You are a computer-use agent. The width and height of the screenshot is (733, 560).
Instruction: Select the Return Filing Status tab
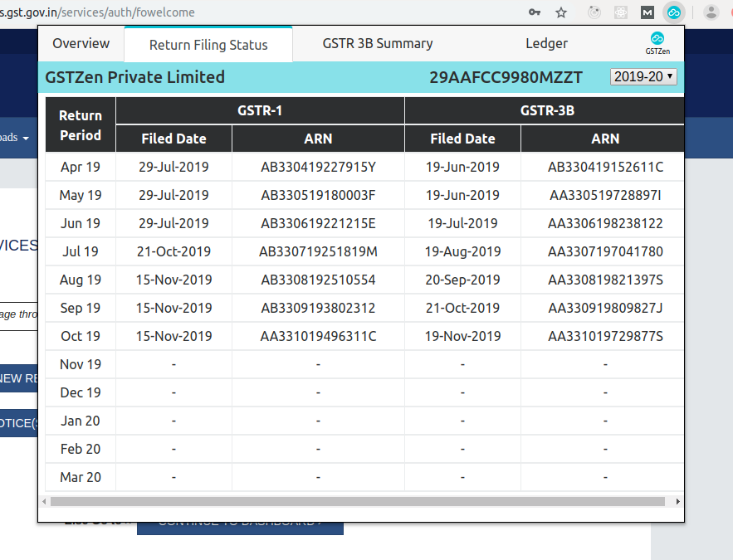[208, 45]
